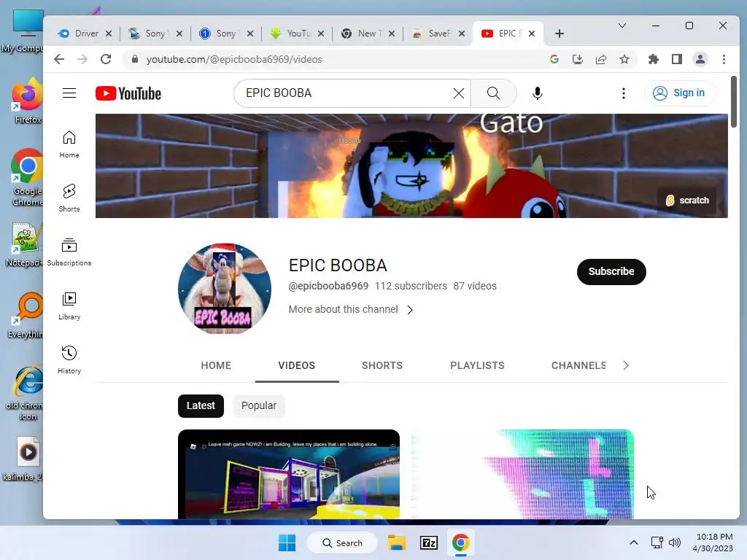Show more channel tabs with chevron
This screenshot has height=560, width=747.
(x=625, y=365)
